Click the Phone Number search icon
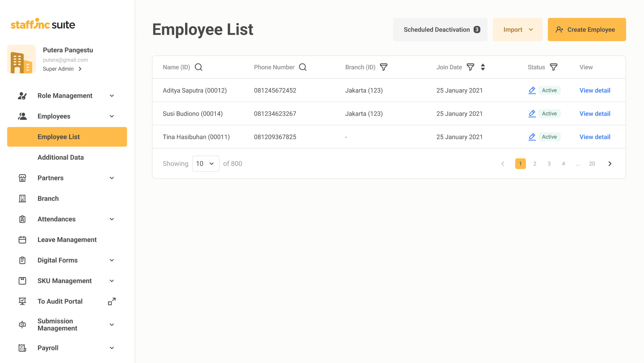Image resolution: width=644 pixels, height=363 pixels. click(303, 67)
